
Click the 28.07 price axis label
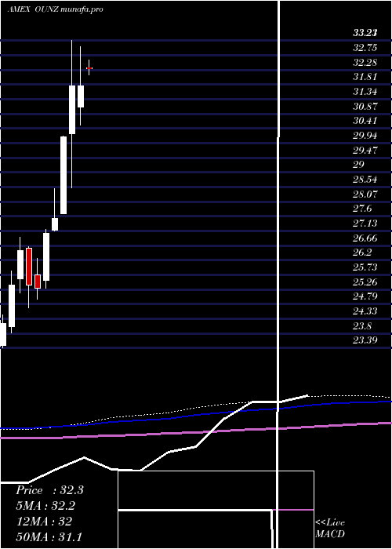365,194
